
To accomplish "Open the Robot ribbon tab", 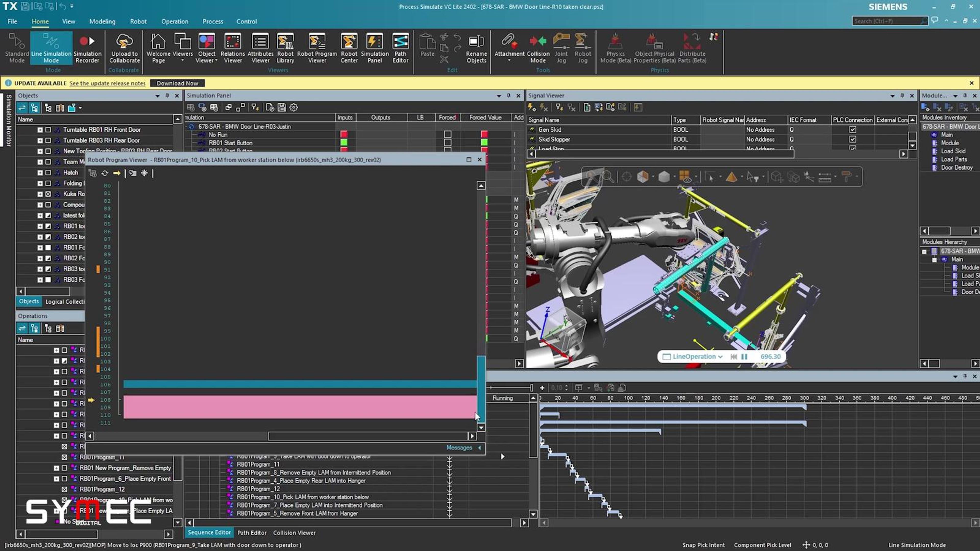I will click(x=138, y=21).
